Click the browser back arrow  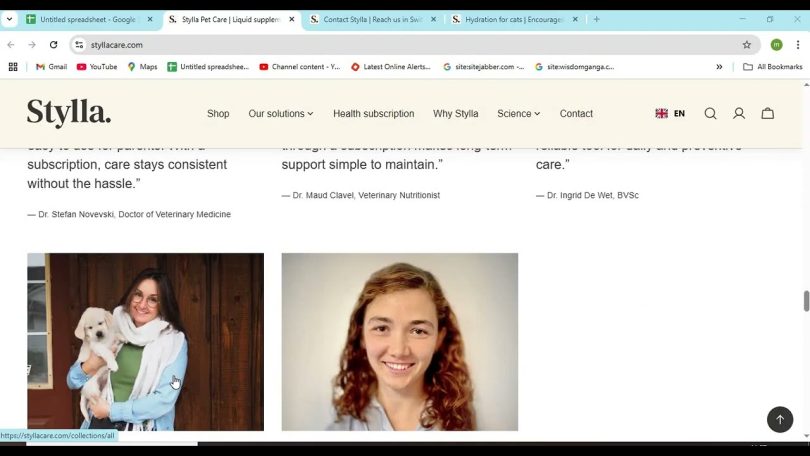pyautogui.click(x=11, y=45)
